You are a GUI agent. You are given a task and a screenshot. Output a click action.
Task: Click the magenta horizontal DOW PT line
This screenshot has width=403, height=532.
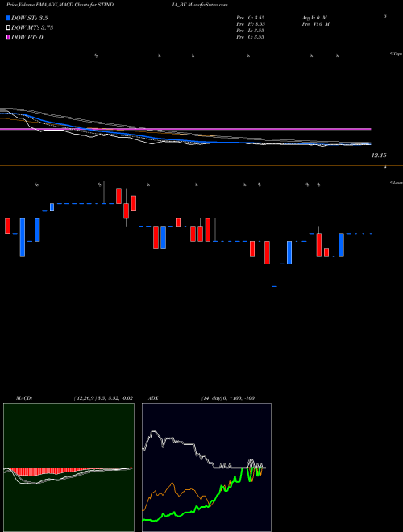pyautogui.click(x=185, y=129)
